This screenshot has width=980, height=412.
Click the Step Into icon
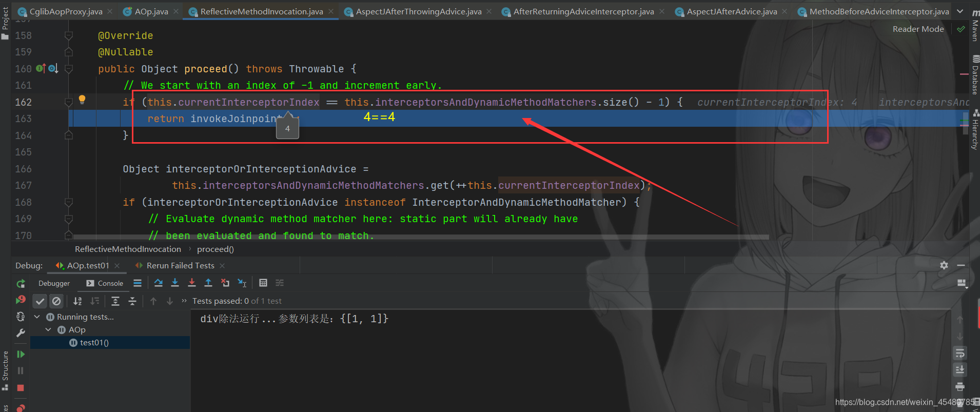tap(175, 283)
